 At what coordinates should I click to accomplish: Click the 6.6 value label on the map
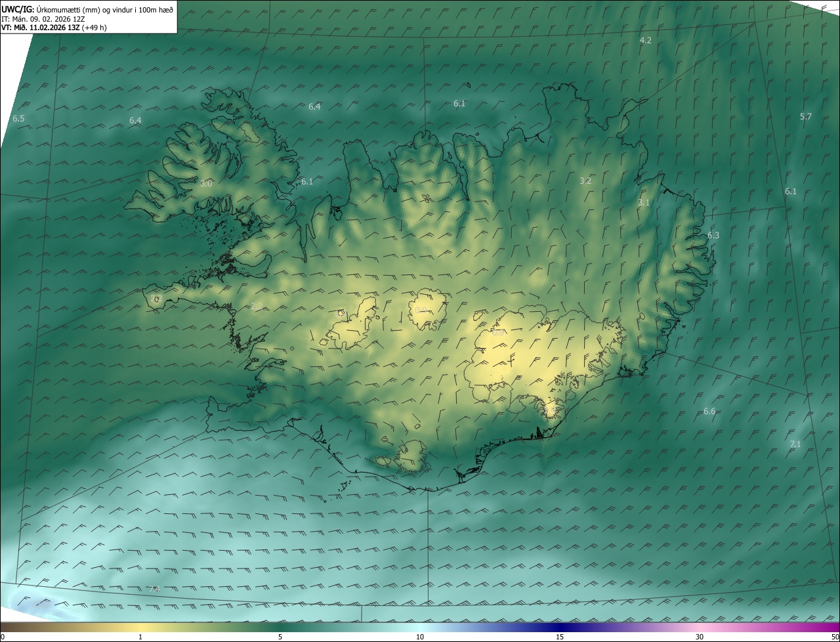click(x=709, y=412)
